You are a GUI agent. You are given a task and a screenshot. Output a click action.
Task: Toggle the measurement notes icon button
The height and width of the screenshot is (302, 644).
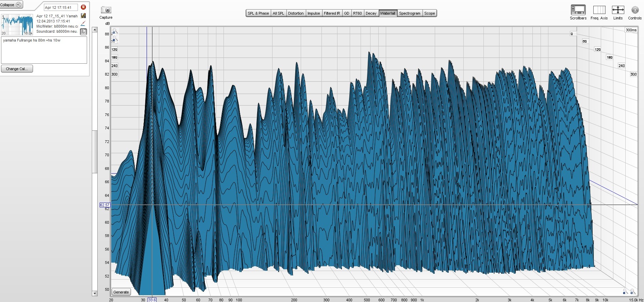click(x=83, y=32)
